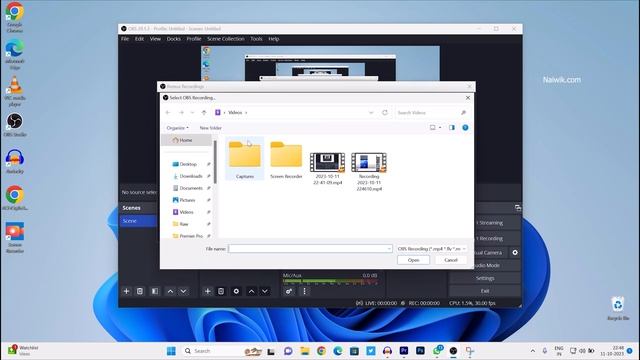Screen dimensions: 640x360
Task: Go up one folder level
Action: 204,112
